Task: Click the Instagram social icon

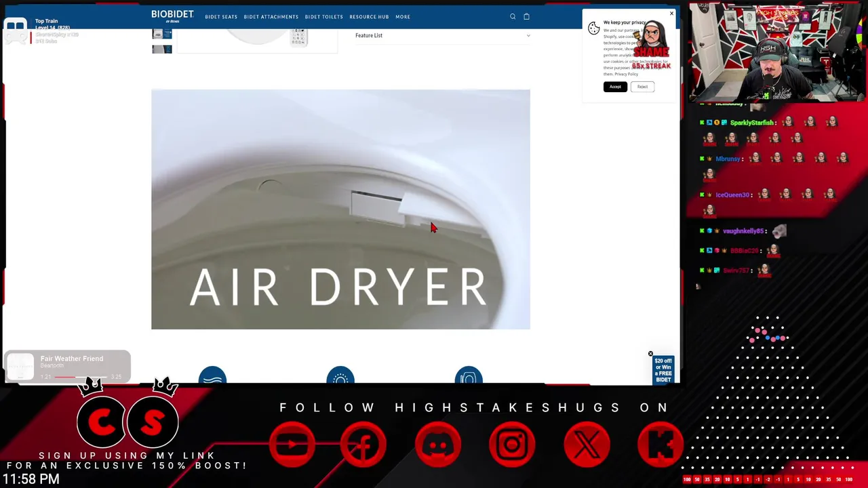Action: pyautogui.click(x=512, y=445)
